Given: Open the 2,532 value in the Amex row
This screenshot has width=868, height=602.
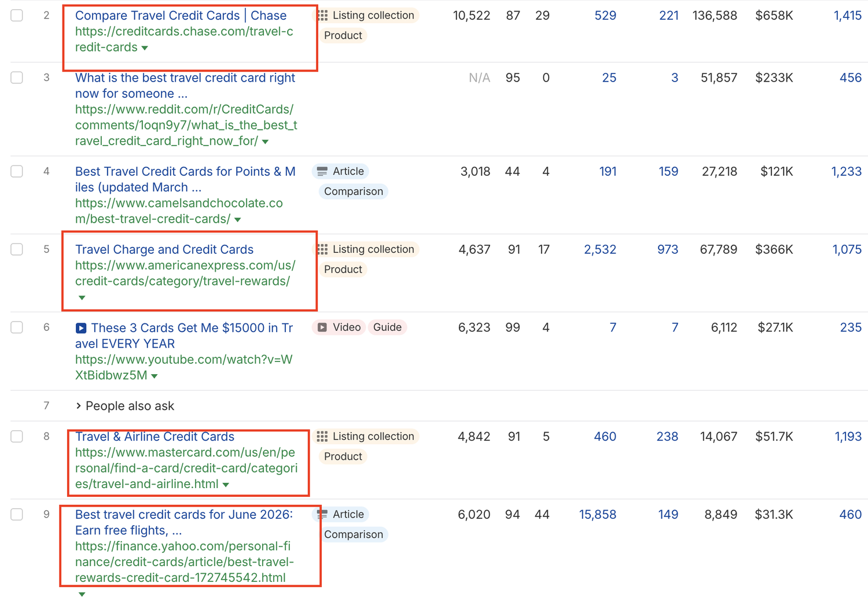Looking at the screenshot, I should [600, 249].
